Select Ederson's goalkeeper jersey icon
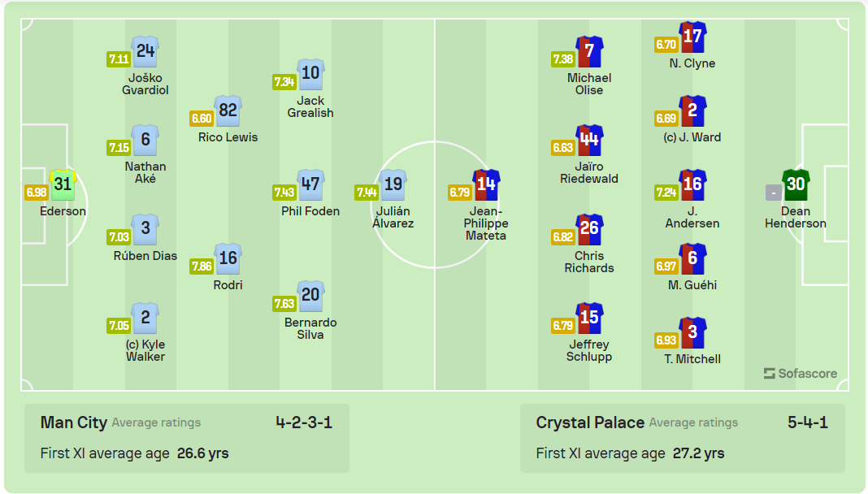The height and width of the screenshot is (494, 868). pyautogui.click(x=61, y=185)
